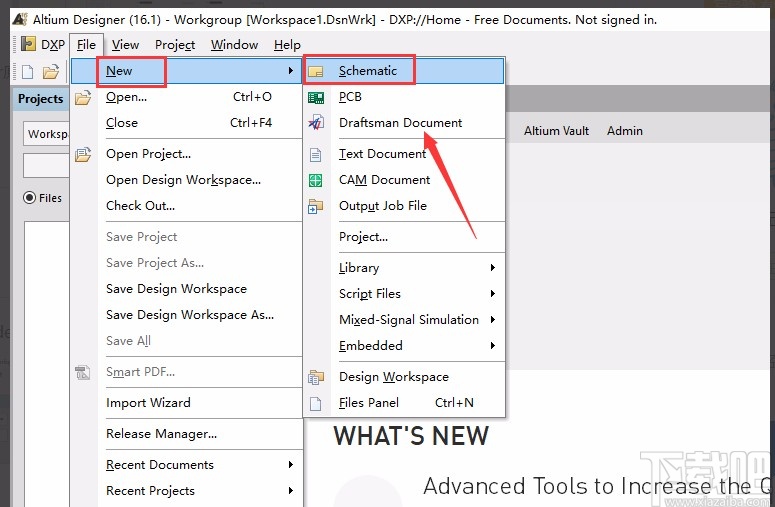Choose PCB in New submenu
775x507 pixels.
(x=404, y=97)
